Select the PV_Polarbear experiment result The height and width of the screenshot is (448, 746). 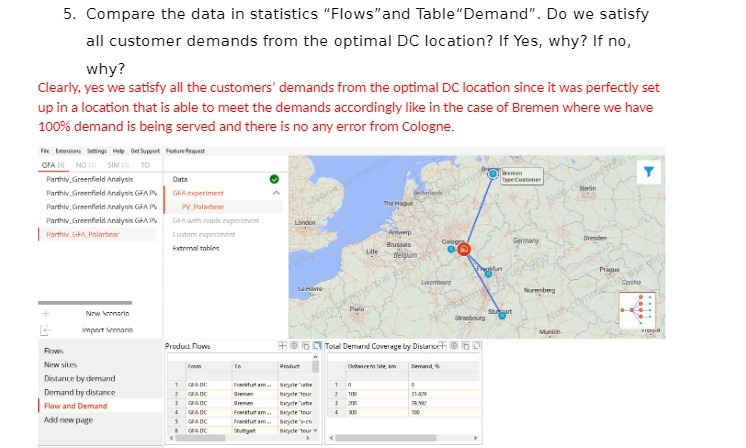[x=203, y=207]
